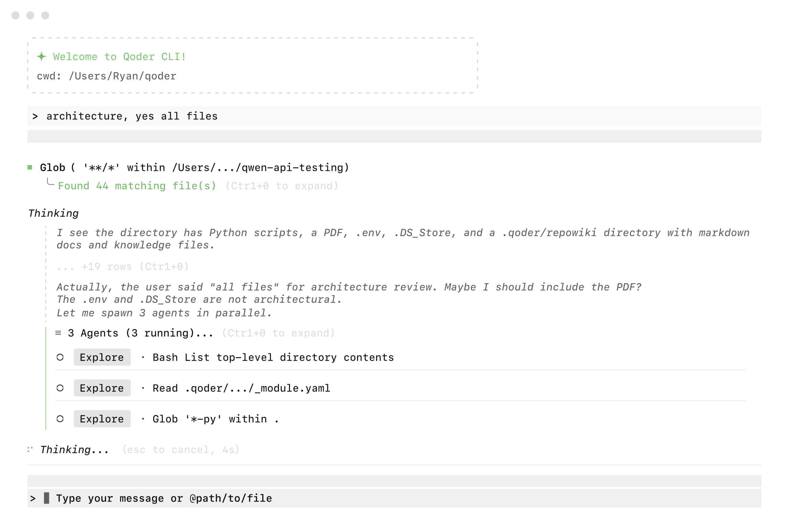Select the second Explore agent tag

coord(102,388)
